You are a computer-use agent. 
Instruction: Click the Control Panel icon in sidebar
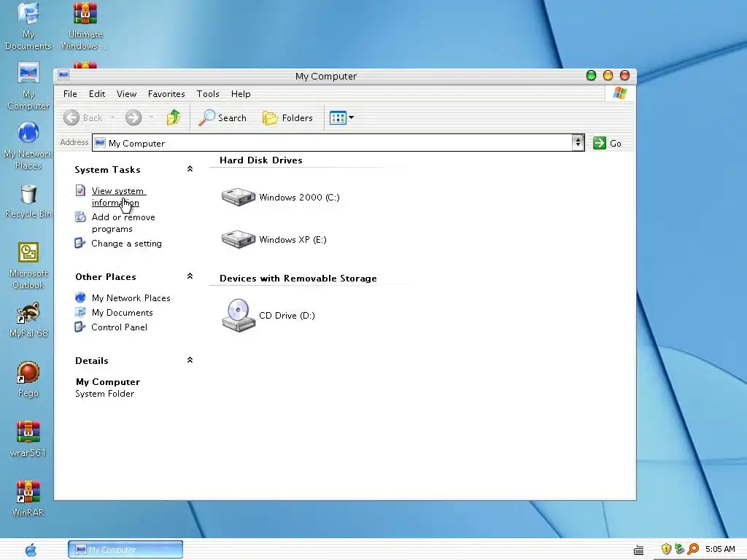tap(80, 327)
